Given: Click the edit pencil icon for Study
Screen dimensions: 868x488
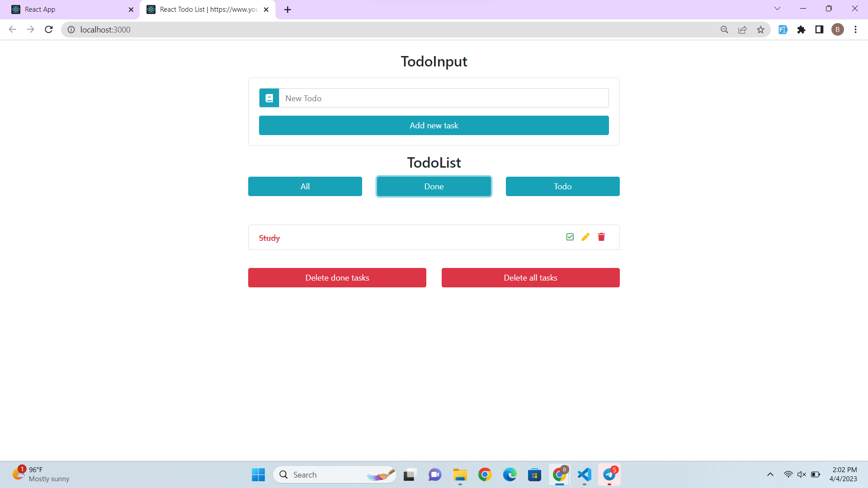Looking at the screenshot, I should pyautogui.click(x=585, y=237).
